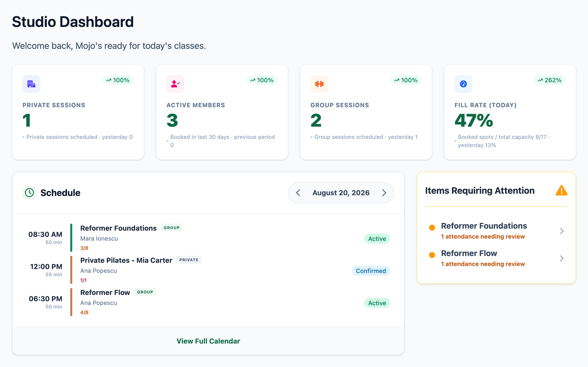Image resolution: width=588 pixels, height=367 pixels.
Task: Click instructor Ana Popescu on Reformer Flow
Action: tap(99, 303)
